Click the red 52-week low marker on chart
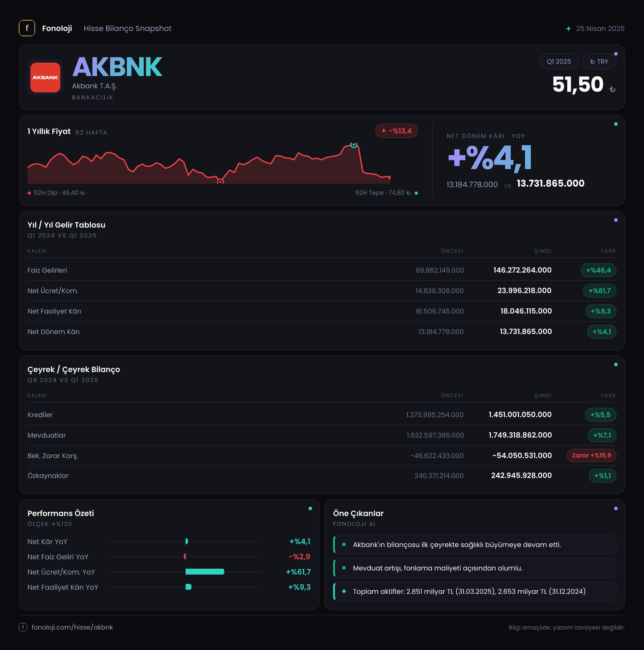This screenshot has width=644, height=650. pyautogui.click(x=220, y=182)
